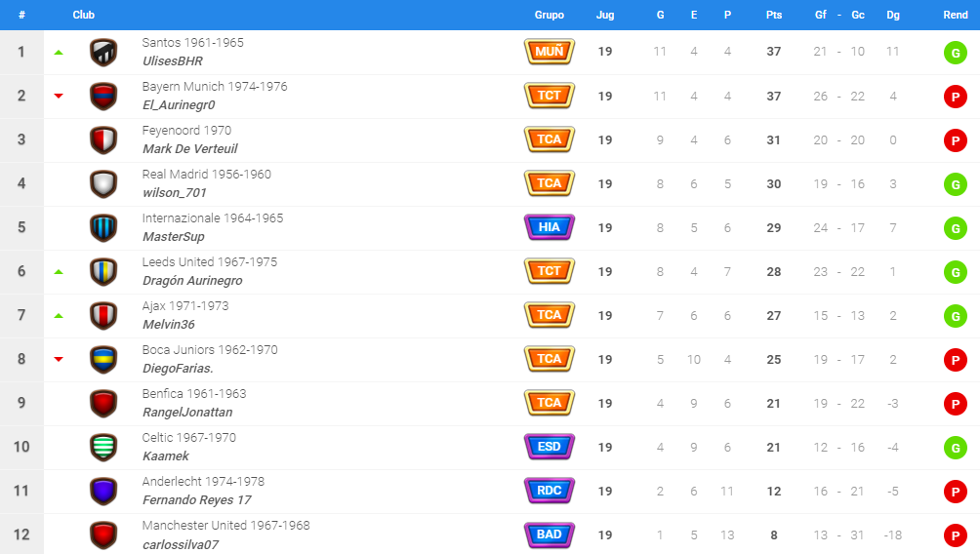The image size is (980, 554).
Task: Click the red P result indicator for Feyenoord
Action: [x=955, y=140]
